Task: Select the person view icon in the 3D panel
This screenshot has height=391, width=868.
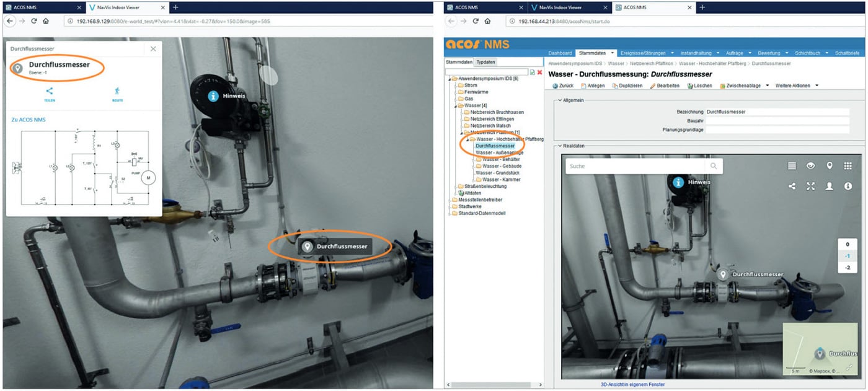Action: tap(830, 186)
